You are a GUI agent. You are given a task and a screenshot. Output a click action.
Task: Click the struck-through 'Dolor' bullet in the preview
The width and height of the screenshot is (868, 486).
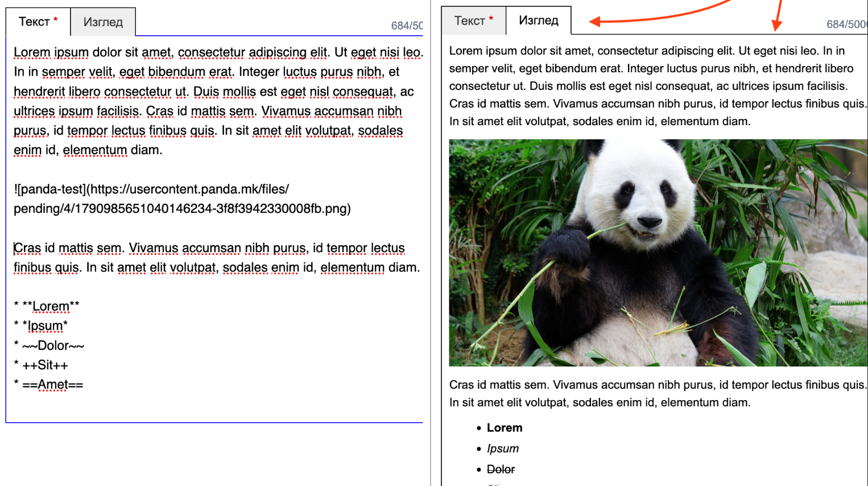tap(501, 469)
